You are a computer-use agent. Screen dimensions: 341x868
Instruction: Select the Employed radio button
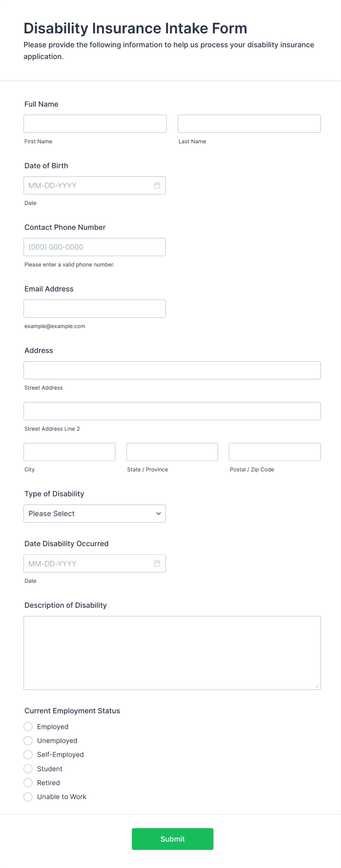(x=28, y=727)
